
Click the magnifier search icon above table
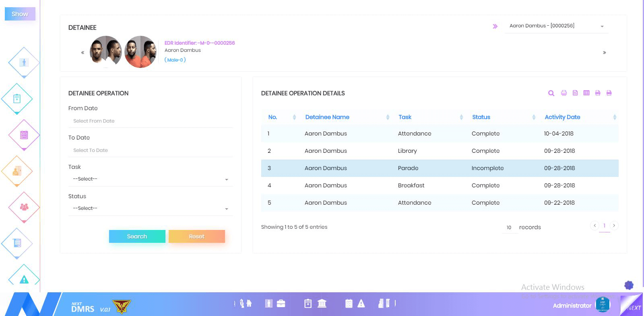[x=551, y=93]
